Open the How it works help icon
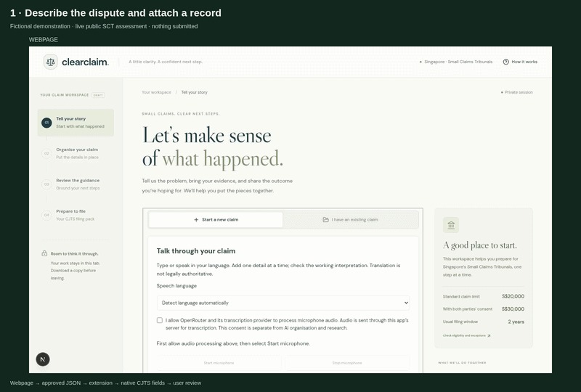Viewport: 581px width, 392px height. pyautogui.click(x=505, y=62)
